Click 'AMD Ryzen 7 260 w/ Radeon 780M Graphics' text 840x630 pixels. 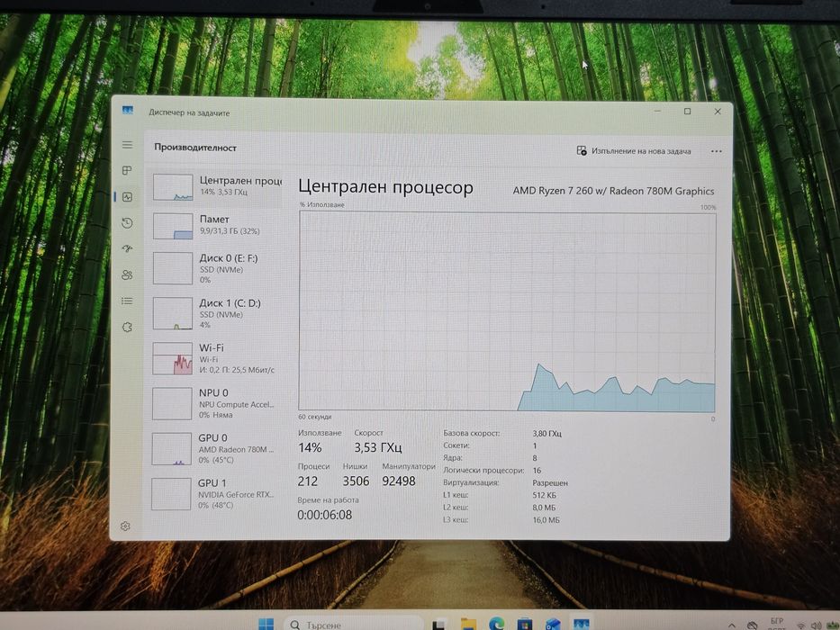(613, 191)
